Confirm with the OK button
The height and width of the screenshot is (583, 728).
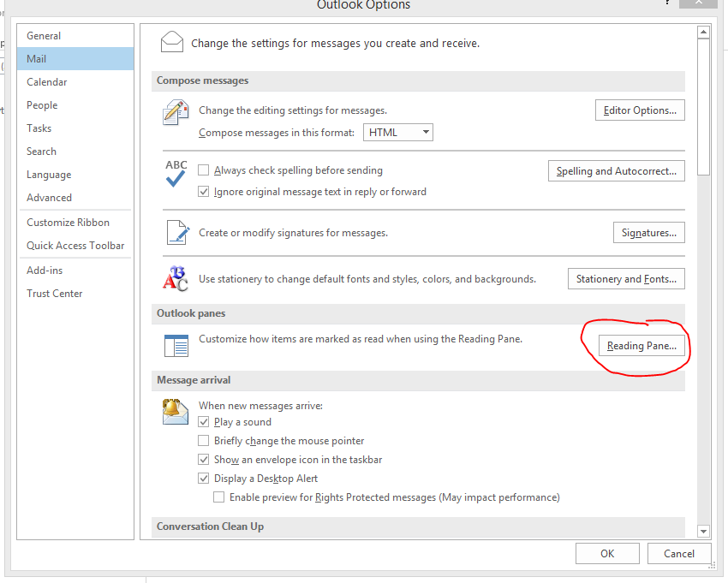tap(607, 554)
